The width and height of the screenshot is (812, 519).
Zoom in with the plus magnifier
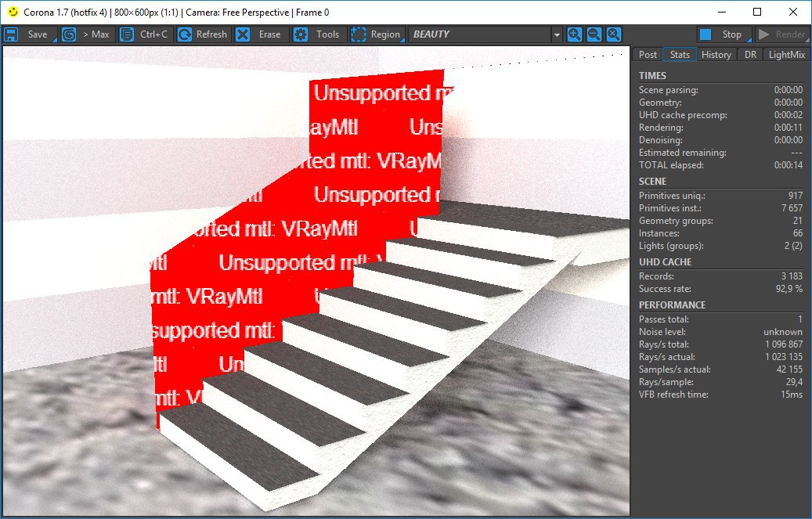click(574, 34)
